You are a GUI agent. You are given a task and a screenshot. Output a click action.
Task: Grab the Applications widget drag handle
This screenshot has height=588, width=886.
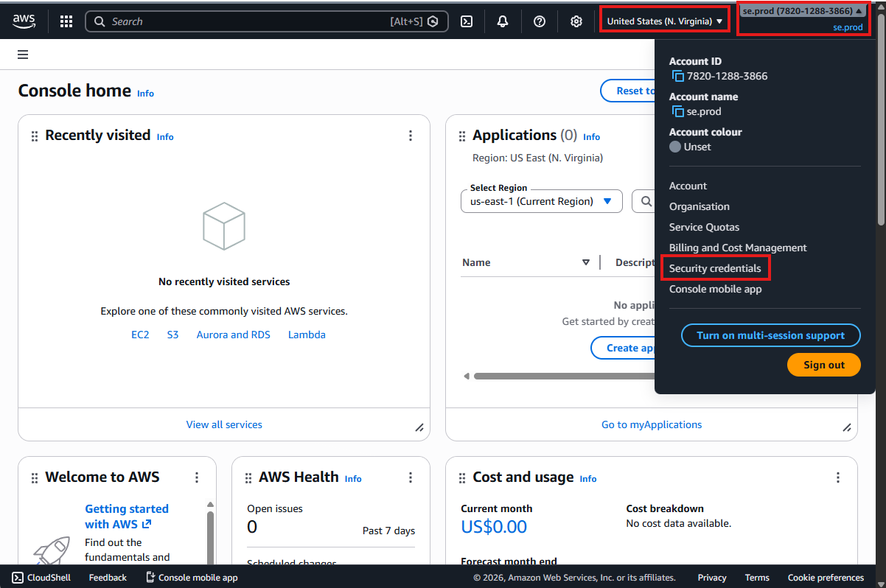pyautogui.click(x=462, y=136)
